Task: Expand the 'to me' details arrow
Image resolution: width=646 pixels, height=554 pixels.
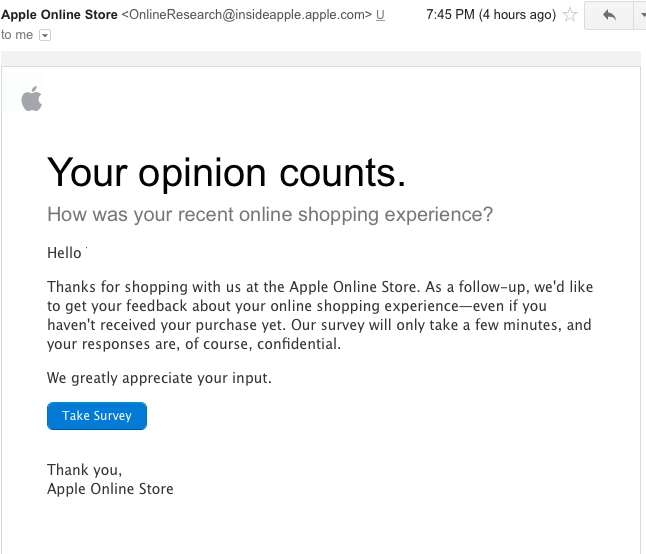Action: [x=44, y=34]
